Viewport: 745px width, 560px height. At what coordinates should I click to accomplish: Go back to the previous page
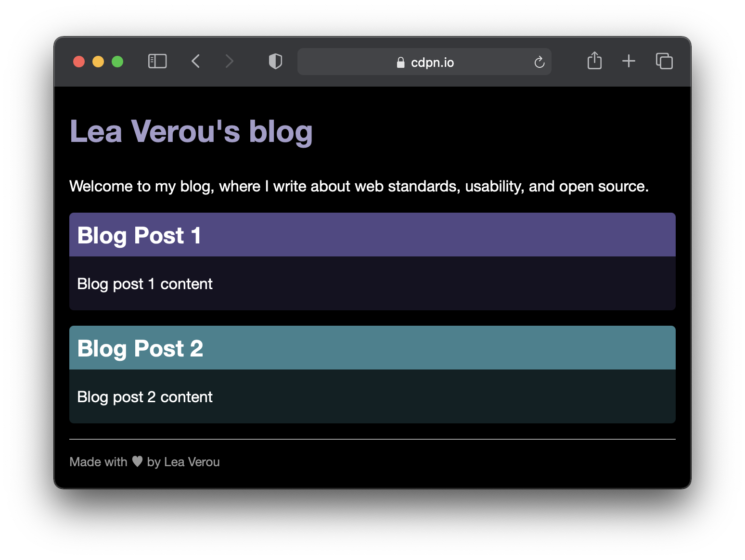point(195,62)
